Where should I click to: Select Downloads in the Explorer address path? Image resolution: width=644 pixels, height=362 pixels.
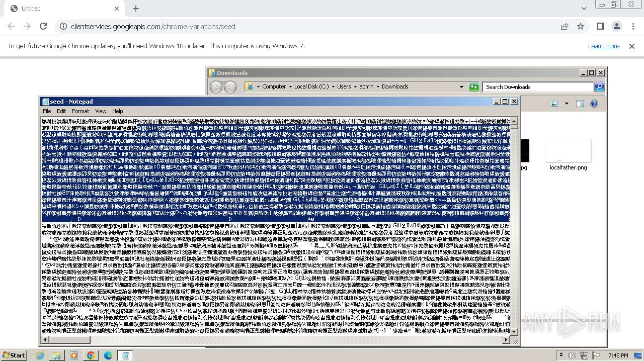(x=395, y=86)
